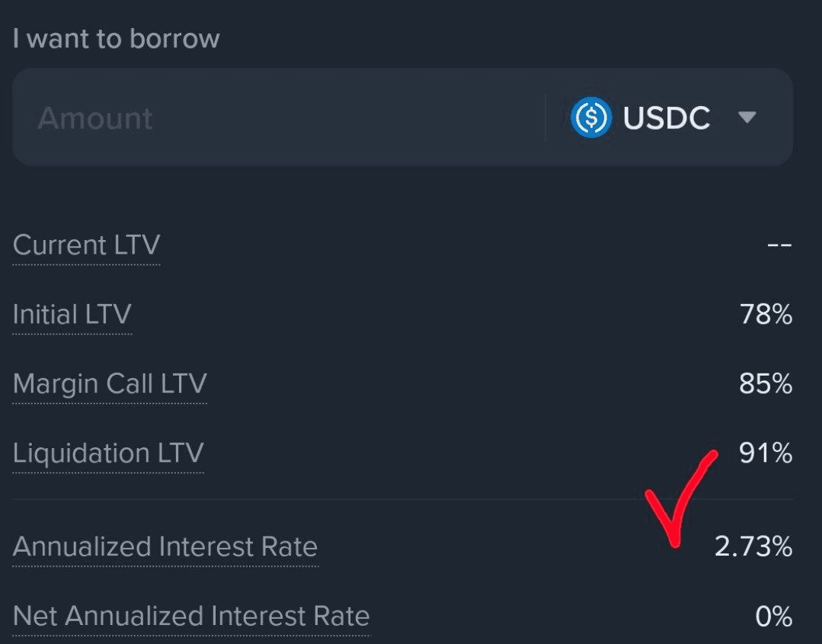Open the Initial LTV explanation
The image size is (822, 644).
(x=72, y=315)
